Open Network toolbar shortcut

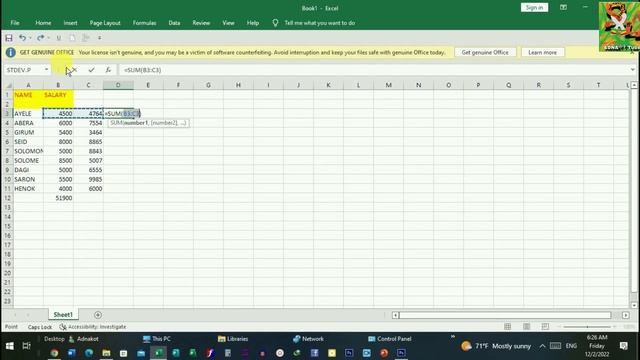[308, 339]
